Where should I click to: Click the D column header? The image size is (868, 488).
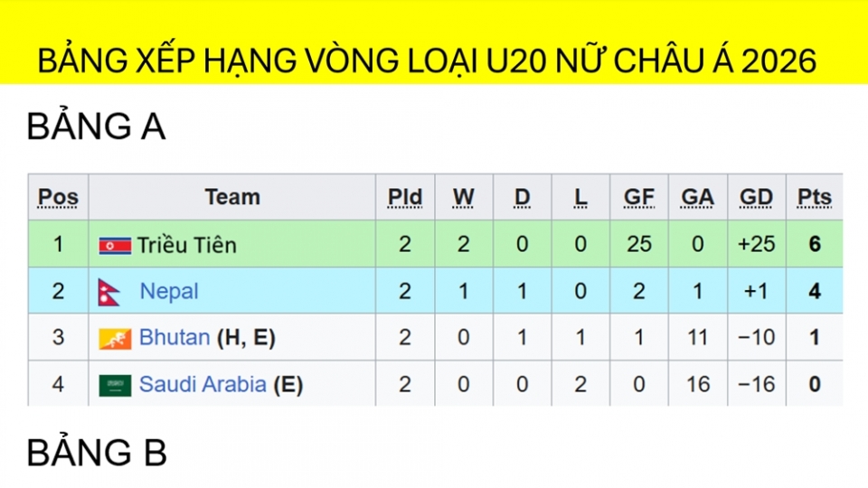coord(523,197)
